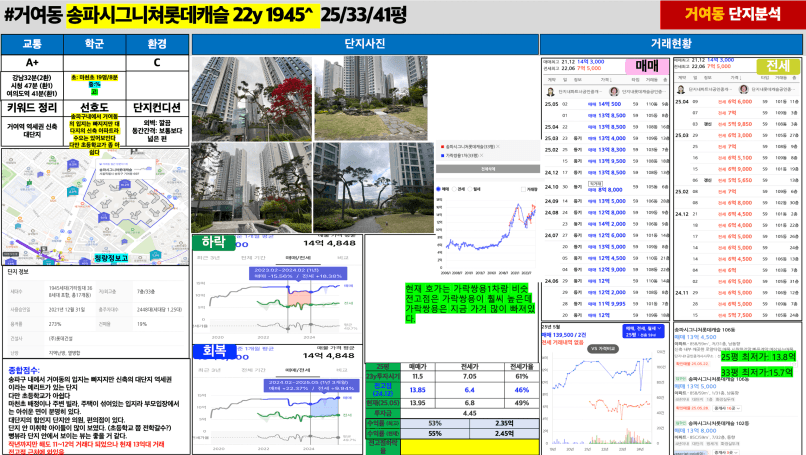Open 비교 tab in 하락 chart
This screenshot has height=455, width=806.
[x=342, y=258]
